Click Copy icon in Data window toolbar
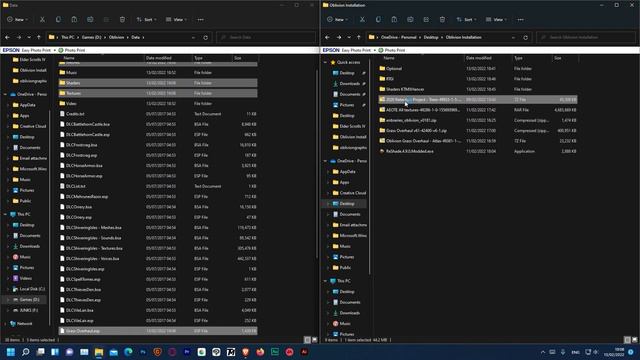 tap(58, 20)
